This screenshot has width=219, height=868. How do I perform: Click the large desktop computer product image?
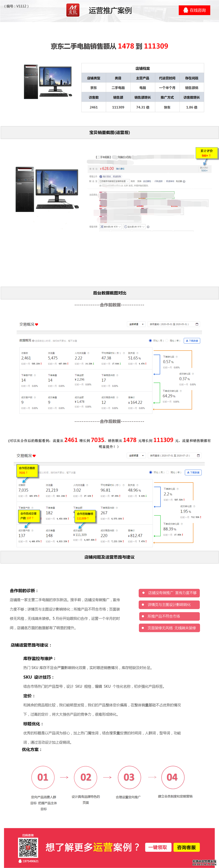click(x=47, y=189)
